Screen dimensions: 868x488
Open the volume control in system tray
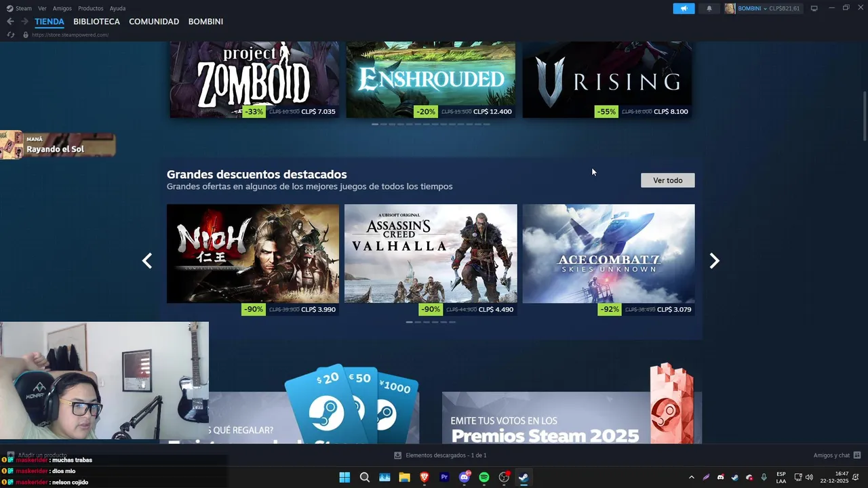809,477
